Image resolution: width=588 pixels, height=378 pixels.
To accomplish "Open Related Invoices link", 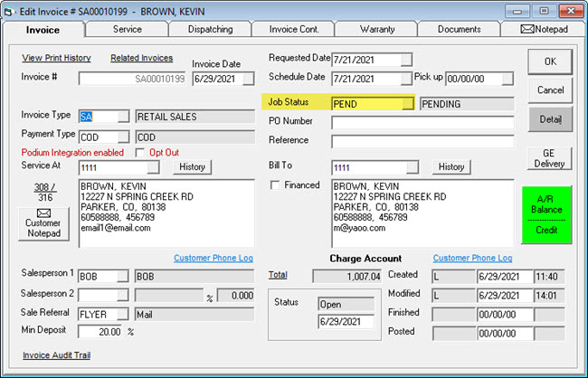I will click(142, 58).
